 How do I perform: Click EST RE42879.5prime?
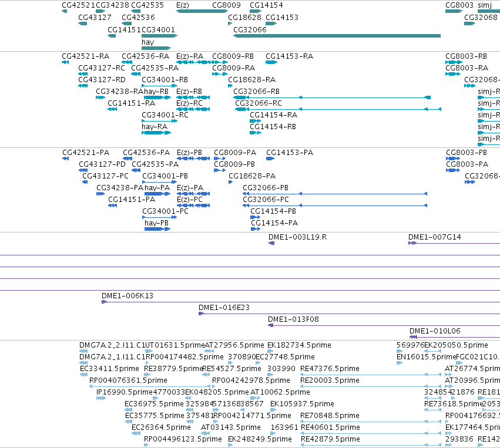pyautogui.click(x=330, y=439)
